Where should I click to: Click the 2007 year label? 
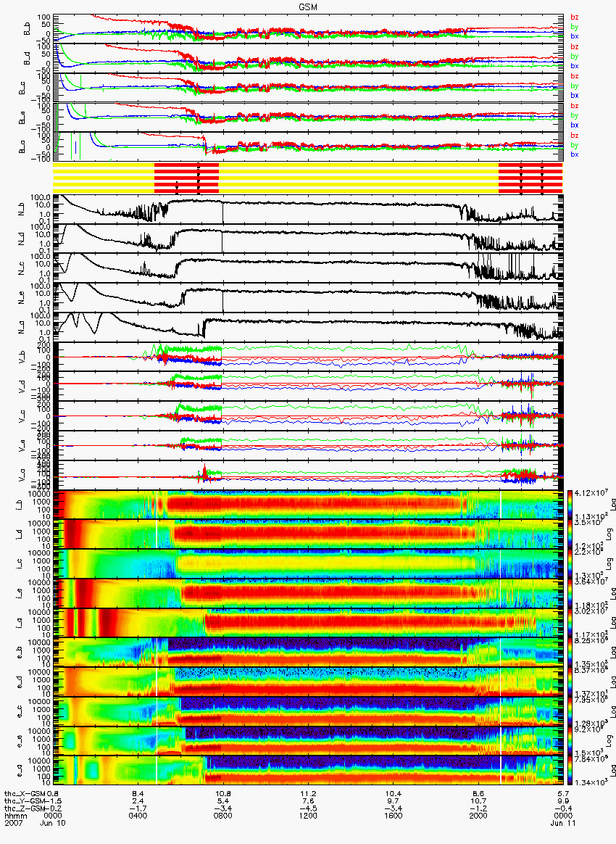(x=12, y=823)
